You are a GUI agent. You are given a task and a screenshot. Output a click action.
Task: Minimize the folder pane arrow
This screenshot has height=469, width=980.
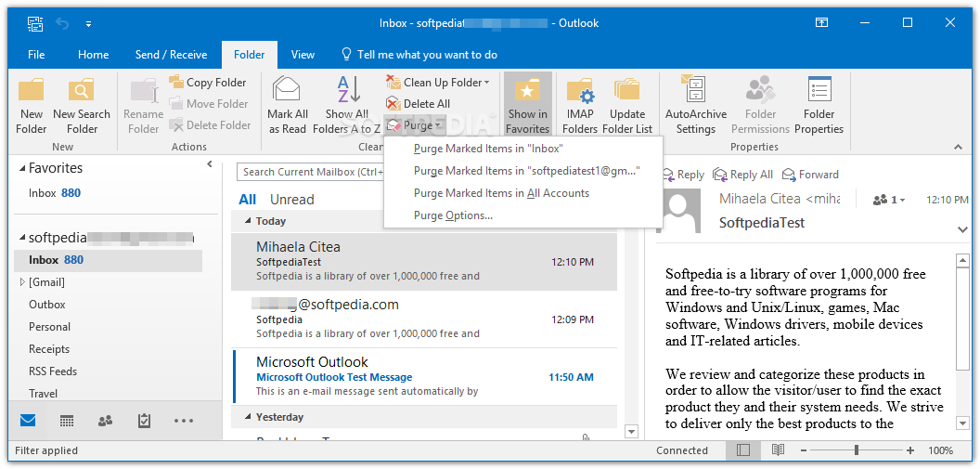(210, 164)
